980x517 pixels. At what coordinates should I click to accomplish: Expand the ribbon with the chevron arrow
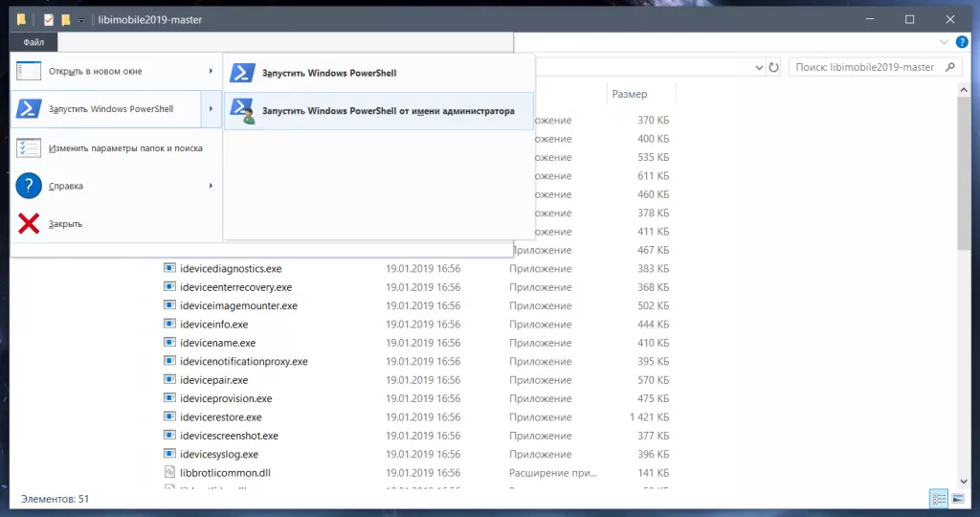coord(945,42)
